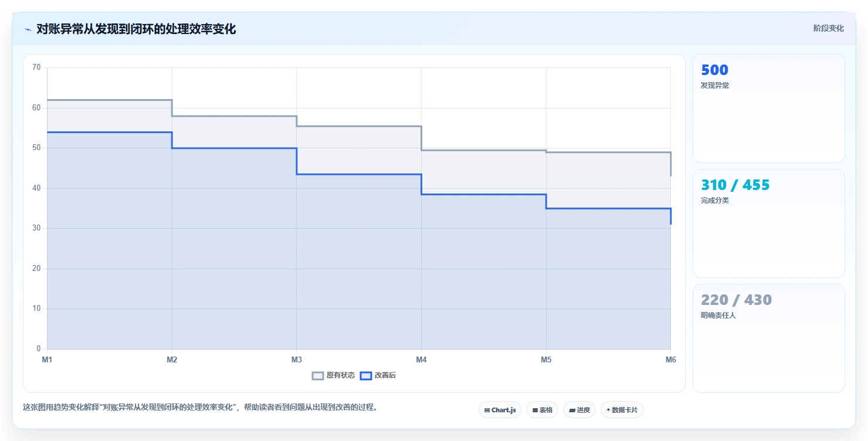Click the 10 y-axis value
Image resolution: width=868 pixels, height=441 pixels.
[x=36, y=308]
